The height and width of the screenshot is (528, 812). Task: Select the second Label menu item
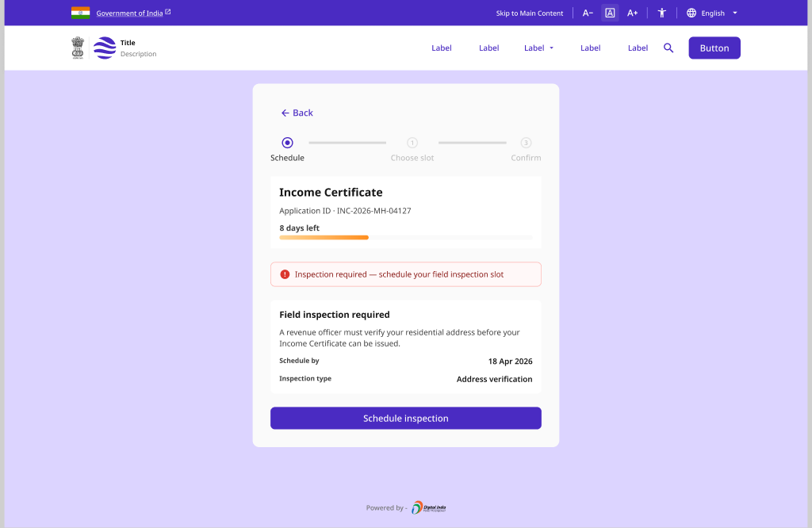click(x=488, y=48)
